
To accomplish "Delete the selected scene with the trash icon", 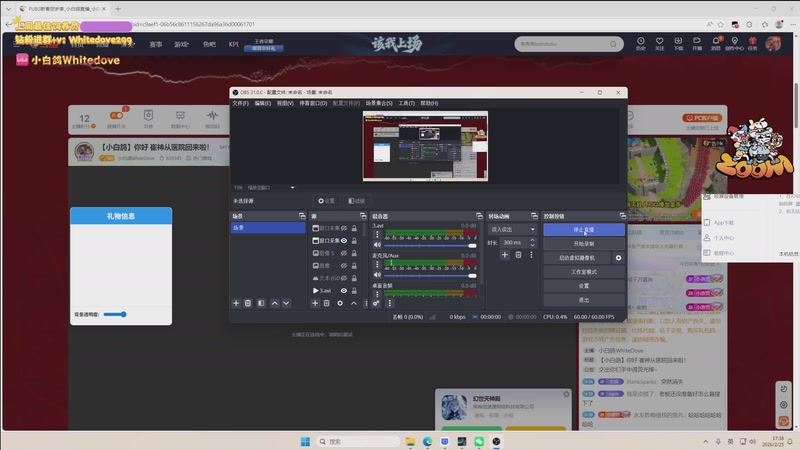I will (x=248, y=303).
